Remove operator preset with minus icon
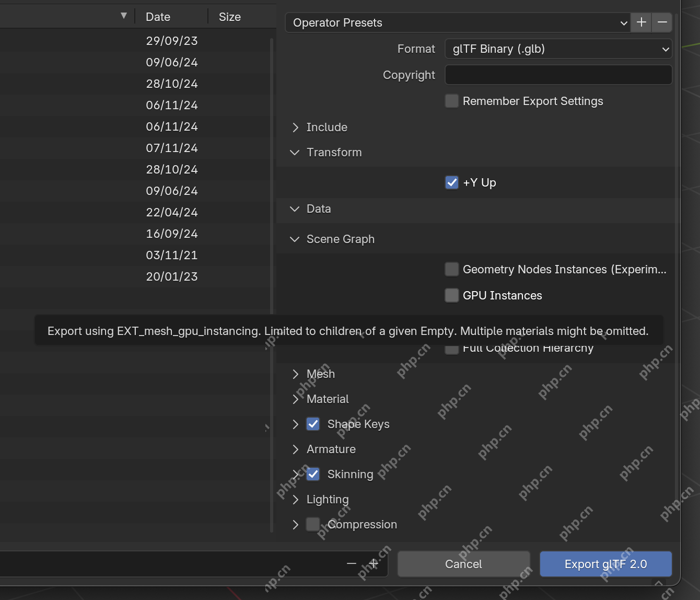This screenshot has width=700, height=600. tap(662, 22)
